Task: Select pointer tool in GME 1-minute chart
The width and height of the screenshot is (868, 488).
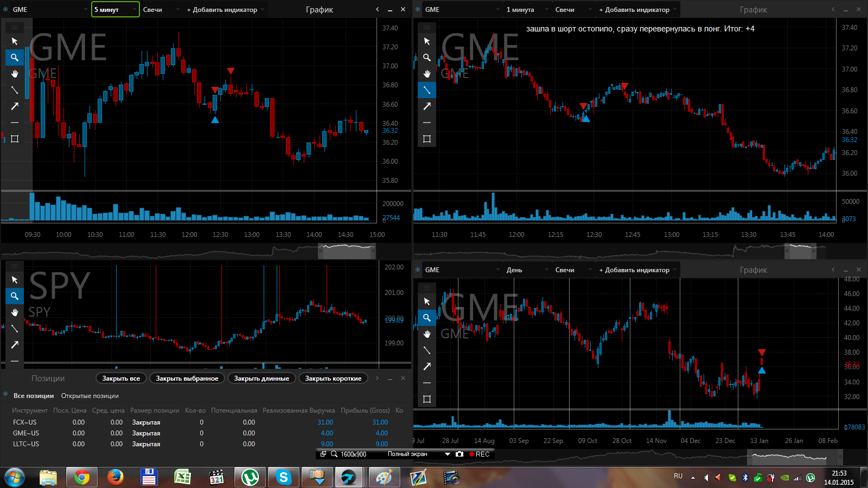Action: pyautogui.click(x=427, y=41)
